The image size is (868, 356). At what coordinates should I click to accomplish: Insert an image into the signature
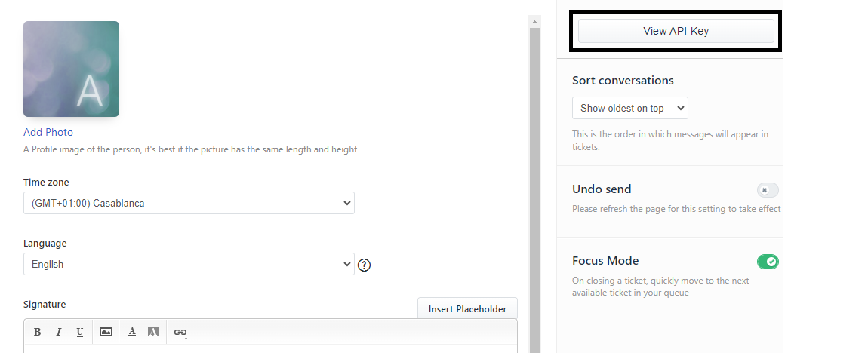point(106,332)
